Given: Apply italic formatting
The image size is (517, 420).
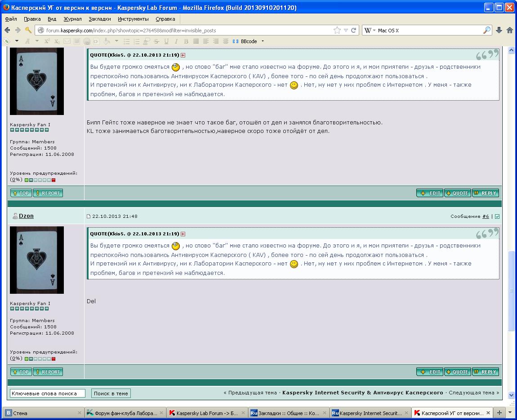Looking at the screenshot, I should coord(176,41).
